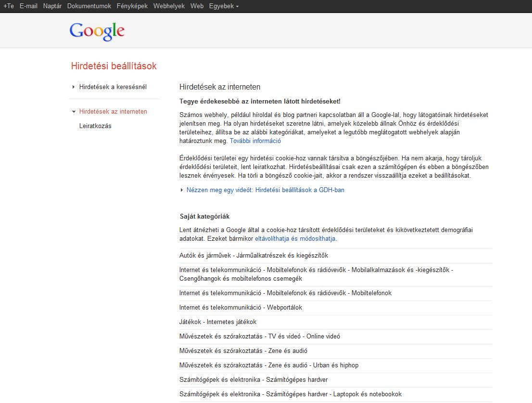Expand the Egyebek dropdown menu
Viewport: 532px width, 403px height.
click(224, 6)
